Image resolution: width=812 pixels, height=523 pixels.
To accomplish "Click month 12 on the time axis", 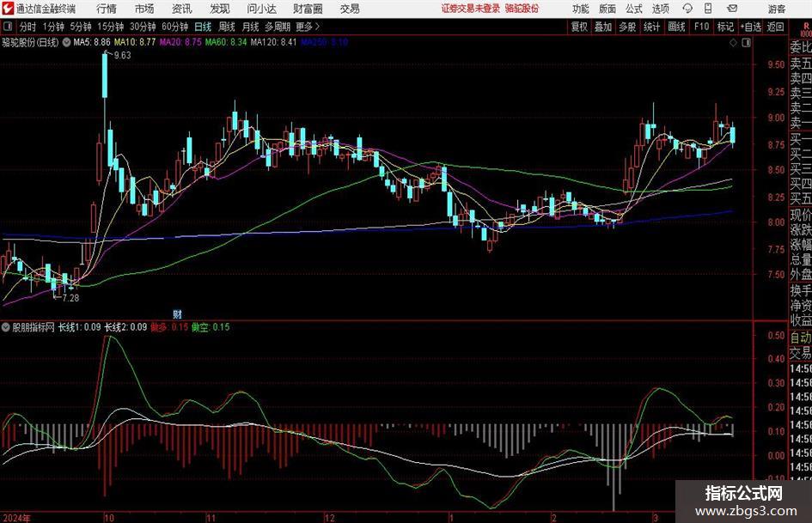I will 329,518.
